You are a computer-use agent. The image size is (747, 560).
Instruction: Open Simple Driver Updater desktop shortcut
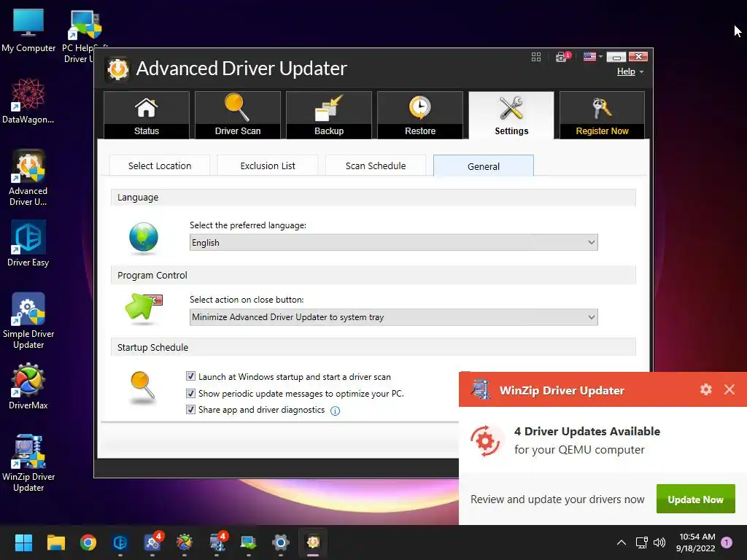[28, 321]
